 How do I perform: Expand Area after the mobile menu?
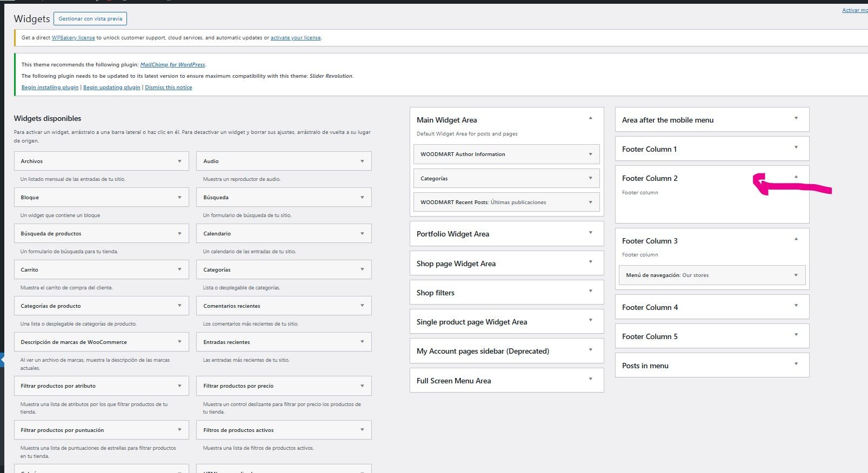click(796, 119)
